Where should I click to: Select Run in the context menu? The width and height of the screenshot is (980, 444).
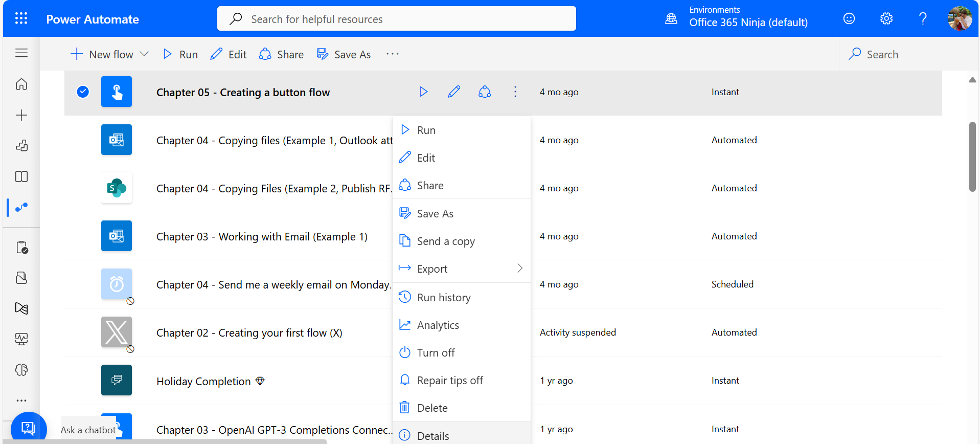[462, 130]
